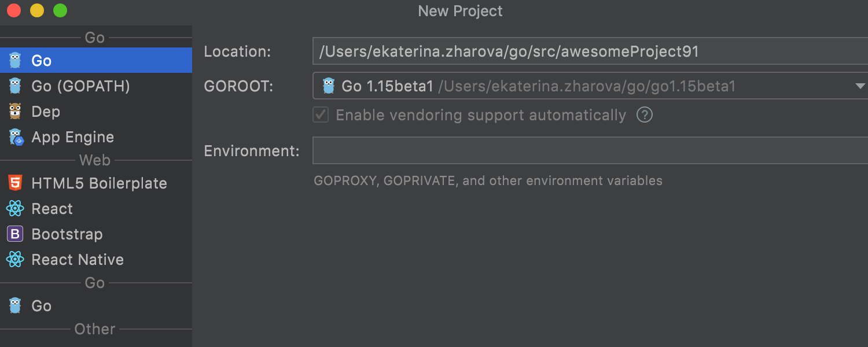Image resolution: width=868 pixels, height=347 pixels.
Task: Click the yellow minimize window button
Action: point(37,10)
